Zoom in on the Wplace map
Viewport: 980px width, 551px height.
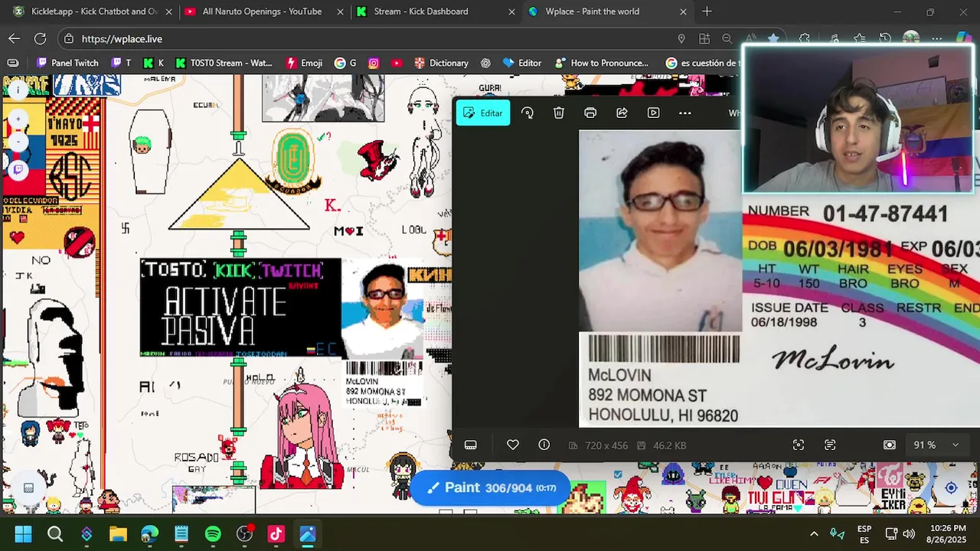[x=17, y=119]
